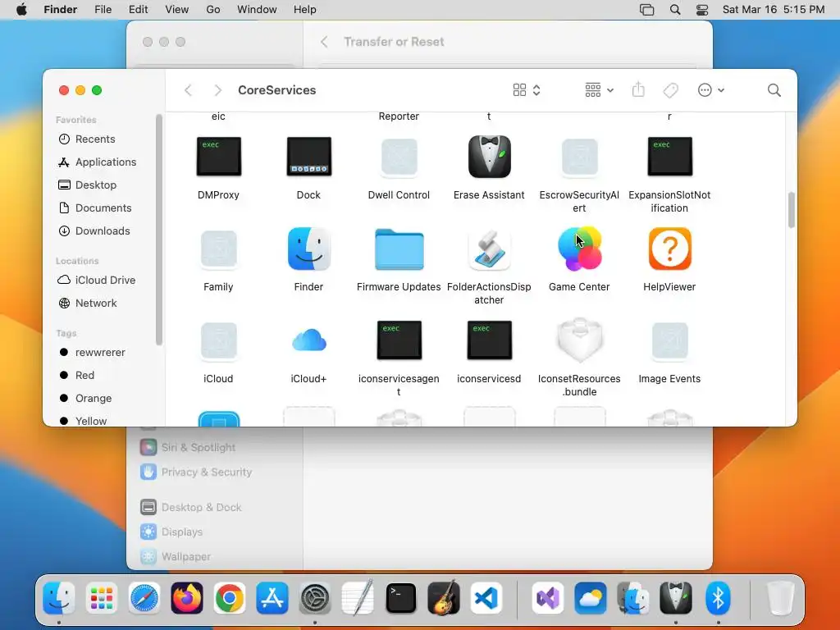The width and height of the screenshot is (840, 630).
Task: Select the ExpansionSlotNotification exec icon
Action: click(x=669, y=157)
